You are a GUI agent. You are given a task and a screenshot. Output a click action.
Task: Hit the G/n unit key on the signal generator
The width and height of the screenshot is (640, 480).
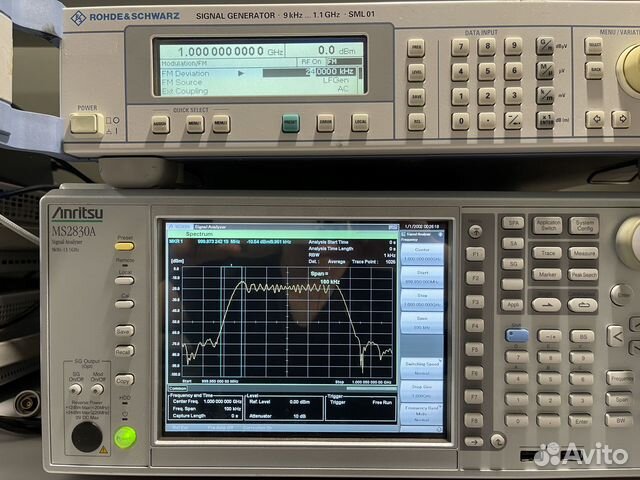click(x=545, y=46)
